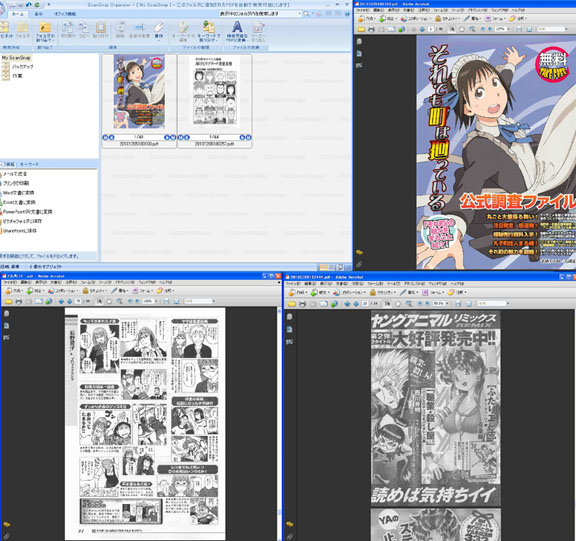
Task: Open search box dropdown arrow in ScanSnap Organizer
Action: tap(299, 14)
